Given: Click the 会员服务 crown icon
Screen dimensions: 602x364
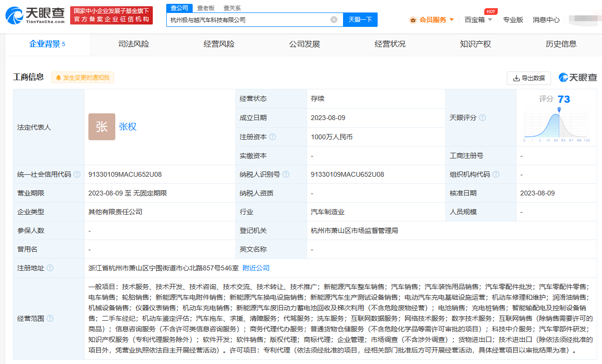Looking at the screenshot, I should tap(413, 20).
